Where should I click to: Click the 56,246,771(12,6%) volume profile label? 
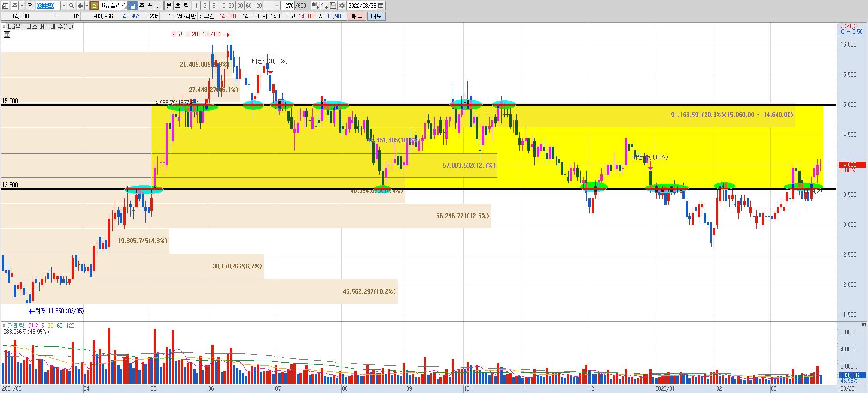[462, 216]
